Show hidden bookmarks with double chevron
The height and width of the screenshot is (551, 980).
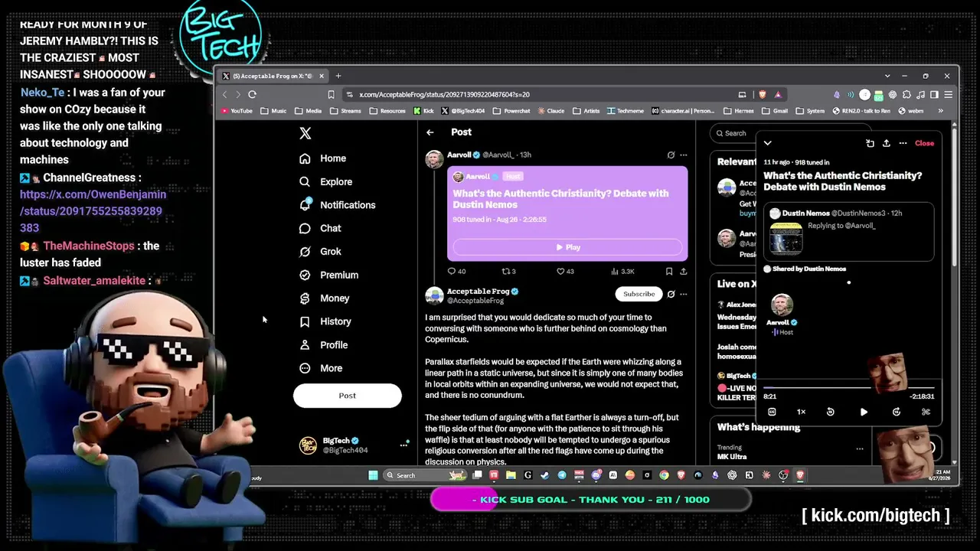[x=940, y=111]
